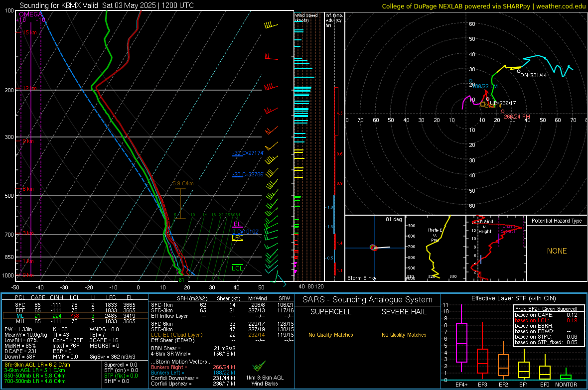Image resolution: width=588 pixels, height=390 pixels.
Task: Click the 'Sounding for KBMX Valid' title text
Action: (x=59, y=5)
